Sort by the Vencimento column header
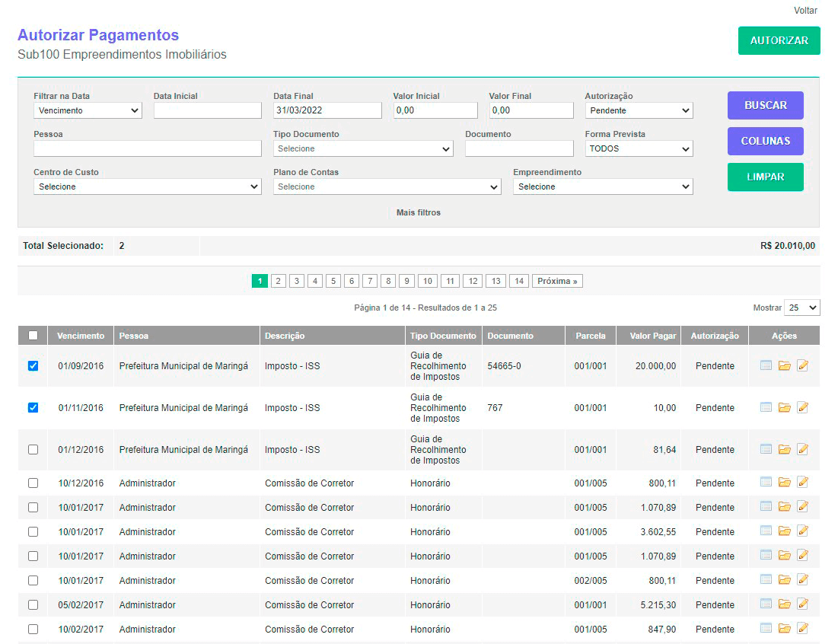Viewport: 838px width, 644px height. 81,336
